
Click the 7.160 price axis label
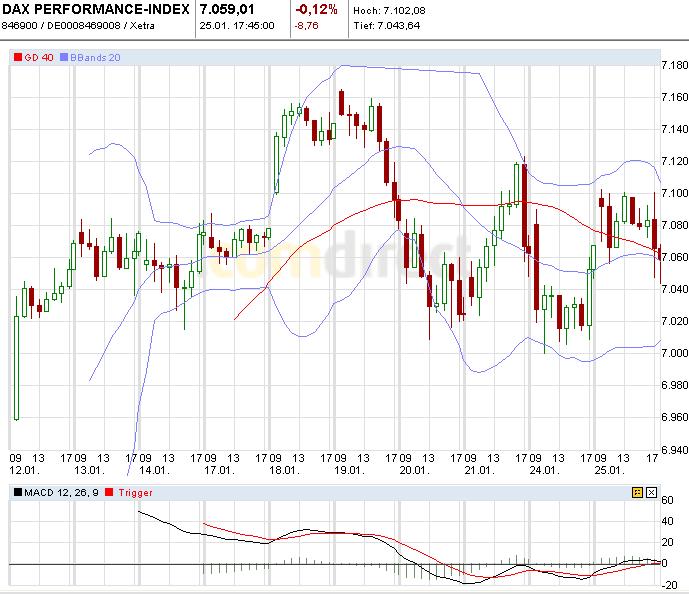674,97
